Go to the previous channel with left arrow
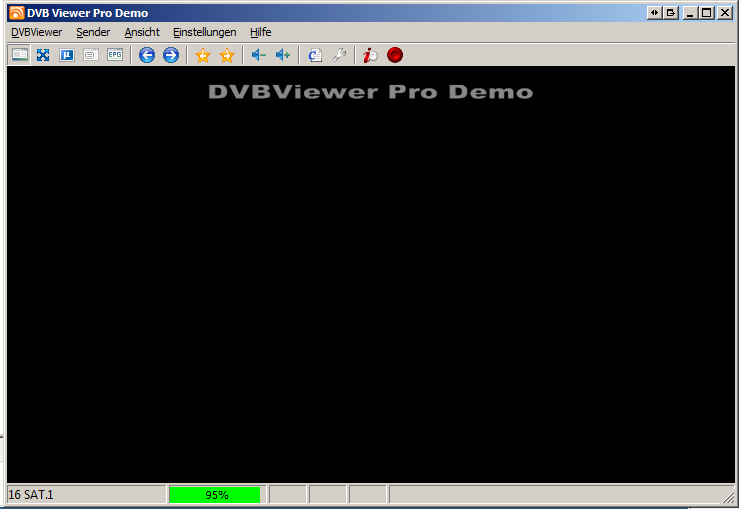Viewport: 739px width, 509px height. pyautogui.click(x=147, y=55)
